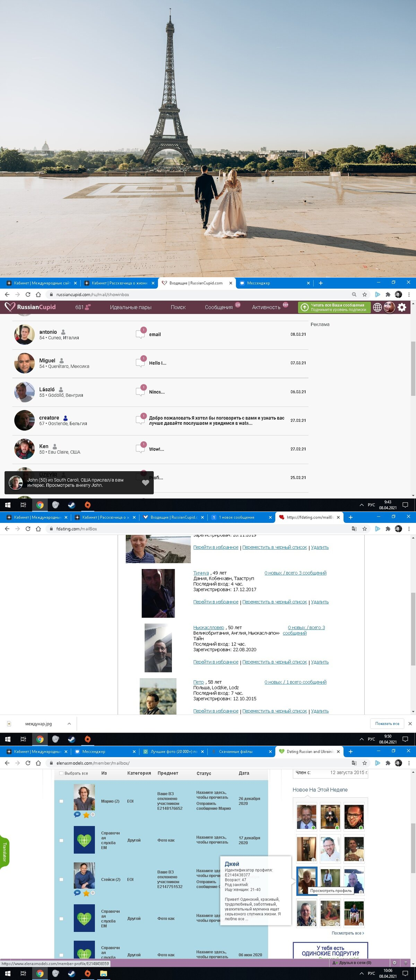Check the box for the 06 июн 2020 message
Image resolution: width=416 pixels, height=980 pixels.
click(61, 955)
